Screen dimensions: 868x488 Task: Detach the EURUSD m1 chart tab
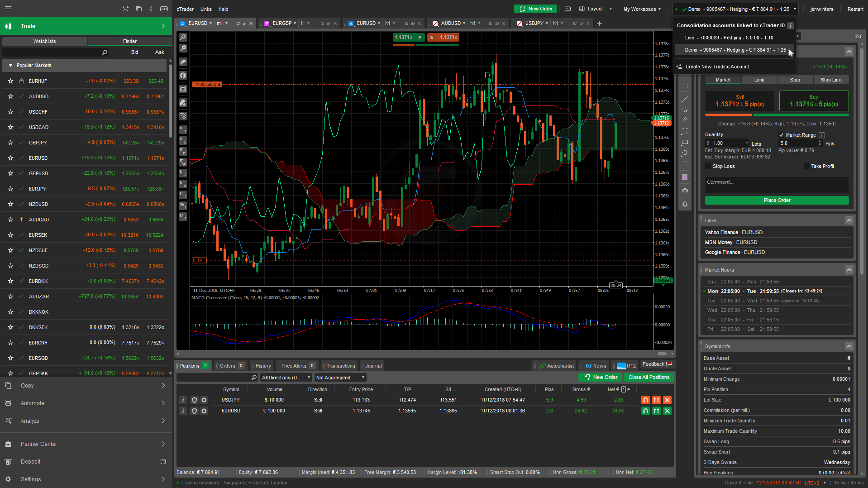[238, 23]
